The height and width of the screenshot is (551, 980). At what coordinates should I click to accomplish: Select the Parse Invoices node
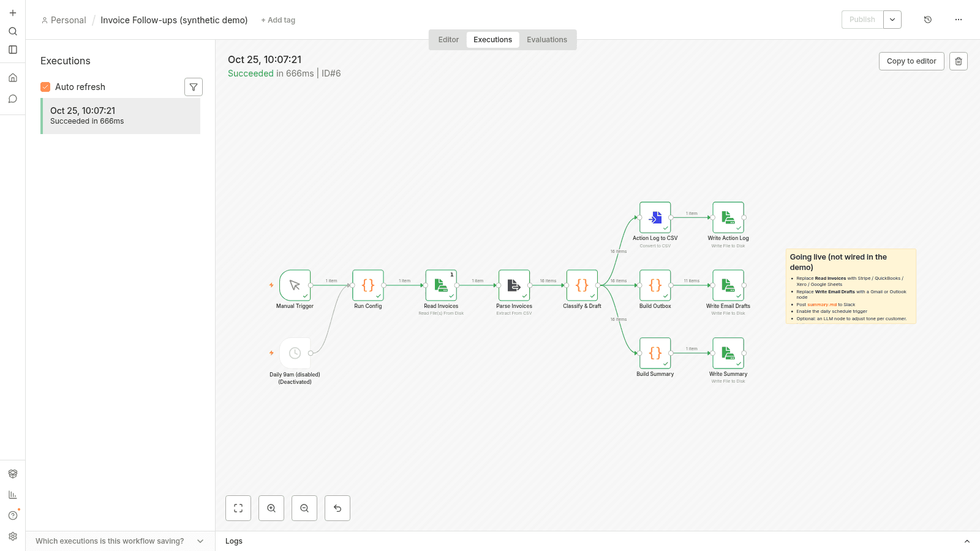pos(514,285)
